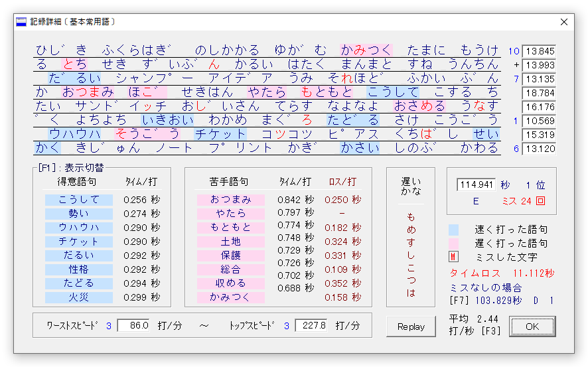
Task: Select strong phrase ウハウハ in list
Action: coord(79,227)
